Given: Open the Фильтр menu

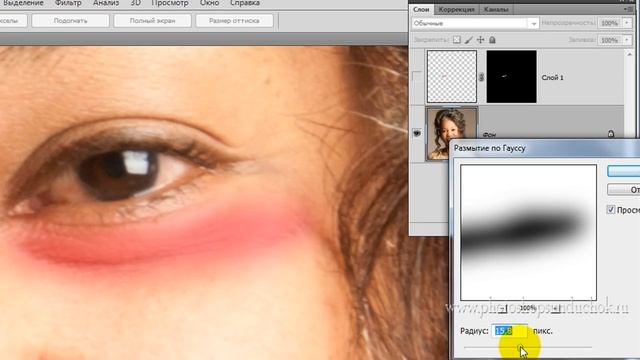Looking at the screenshot, I should (x=68, y=3).
